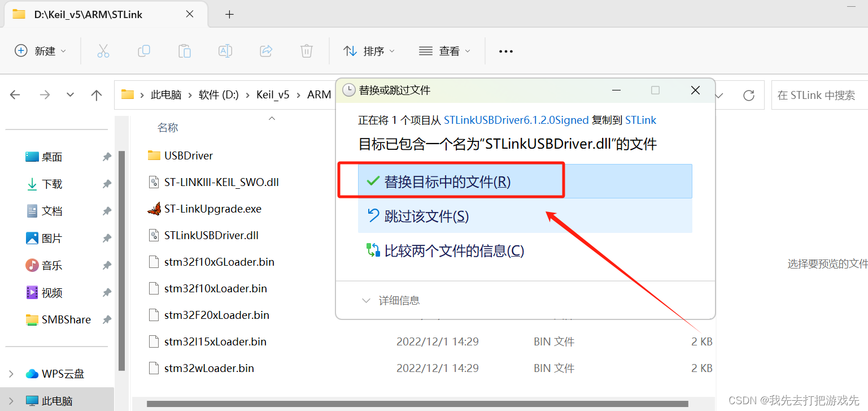Viewport: 868px width, 411px height.
Task: Click the pin icon beside 下载
Action: tap(107, 184)
